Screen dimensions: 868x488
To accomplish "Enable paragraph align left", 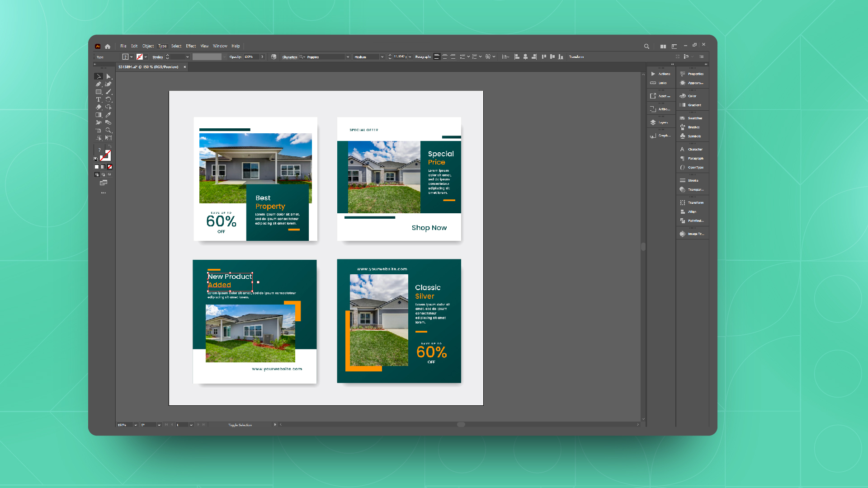I will tap(437, 57).
